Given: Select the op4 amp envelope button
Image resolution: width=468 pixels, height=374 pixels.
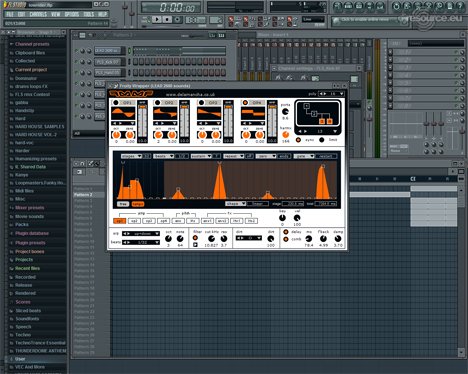Looking at the screenshot, I should (163, 221).
